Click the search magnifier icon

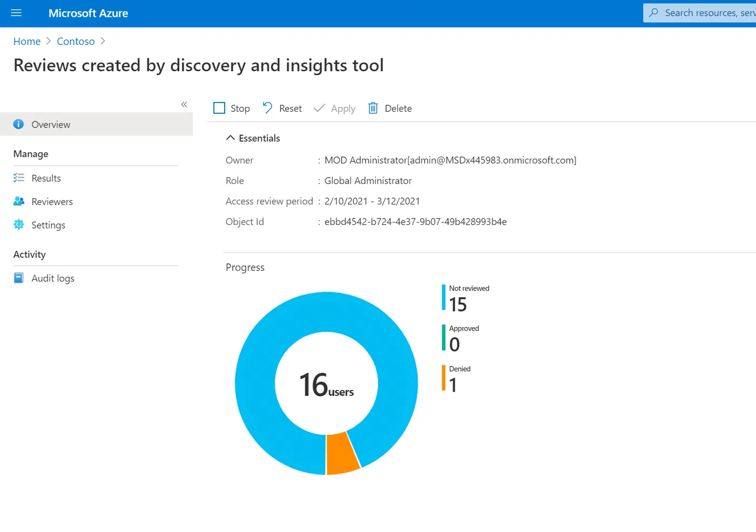tap(654, 12)
